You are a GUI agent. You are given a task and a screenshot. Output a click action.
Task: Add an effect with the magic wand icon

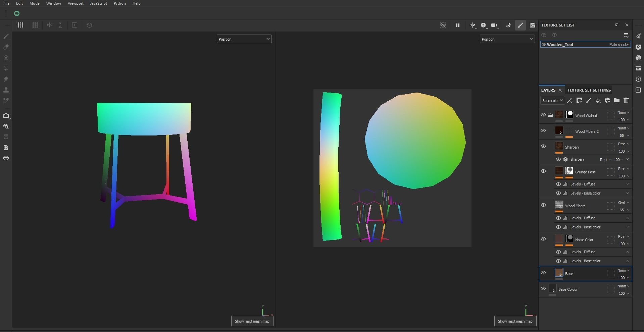click(570, 100)
